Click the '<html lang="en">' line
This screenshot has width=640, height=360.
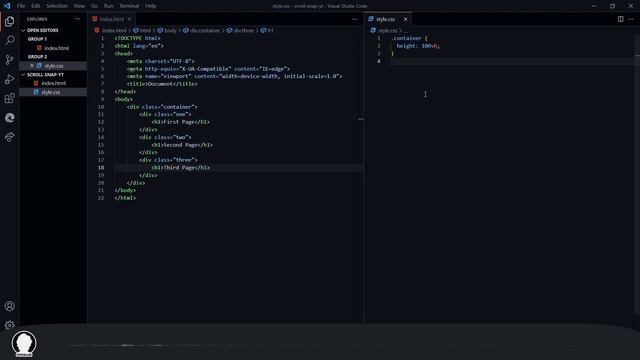139,46
